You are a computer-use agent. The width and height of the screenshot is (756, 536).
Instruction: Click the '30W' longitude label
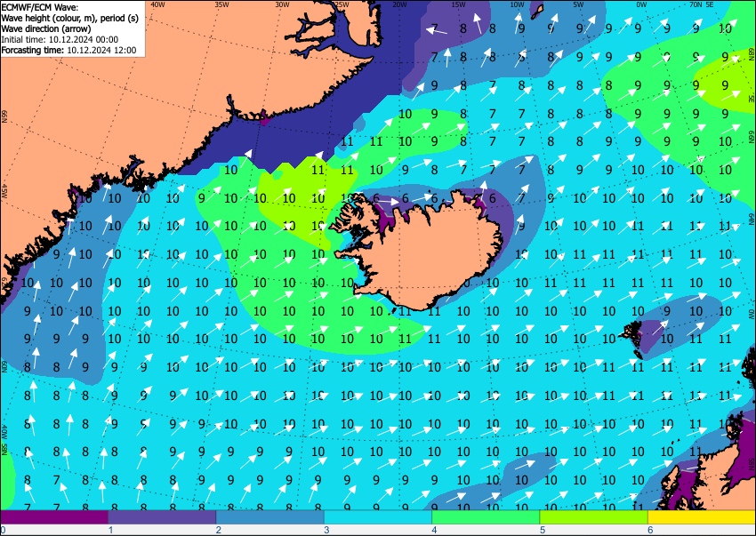click(282, 4)
